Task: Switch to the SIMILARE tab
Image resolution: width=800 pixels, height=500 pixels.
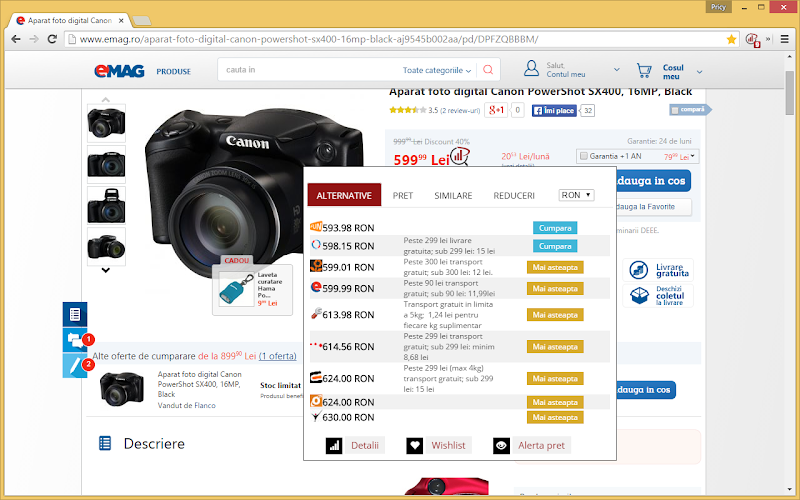Action: click(453, 195)
